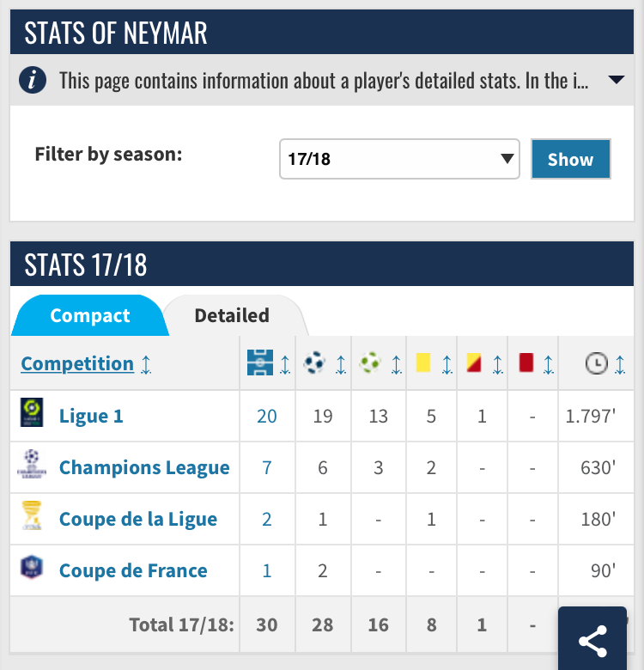Click the appearances pitch icon column header
Image resolution: width=644 pixels, height=670 pixels.
(258, 363)
